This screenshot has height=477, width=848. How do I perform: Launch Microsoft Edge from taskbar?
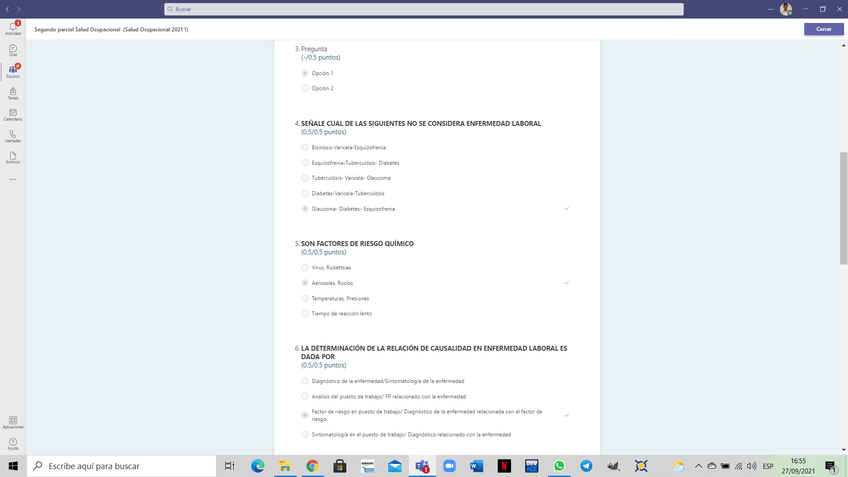[257, 466]
